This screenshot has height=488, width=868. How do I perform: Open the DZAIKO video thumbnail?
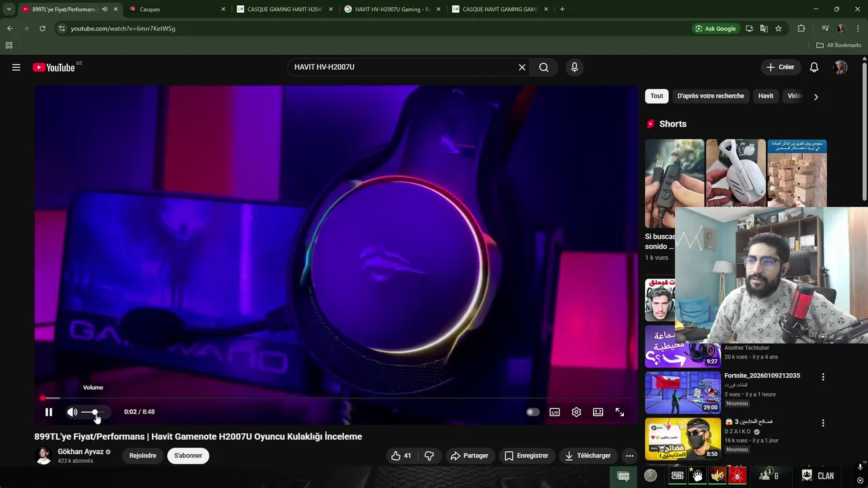pyautogui.click(x=683, y=439)
